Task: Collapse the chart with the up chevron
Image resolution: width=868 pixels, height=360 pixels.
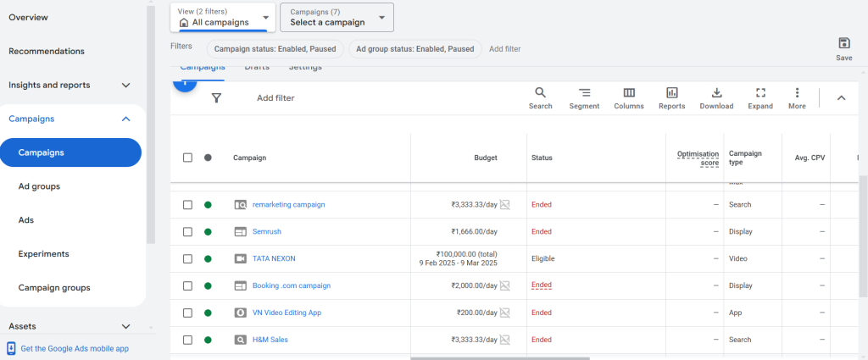Action: [841, 98]
